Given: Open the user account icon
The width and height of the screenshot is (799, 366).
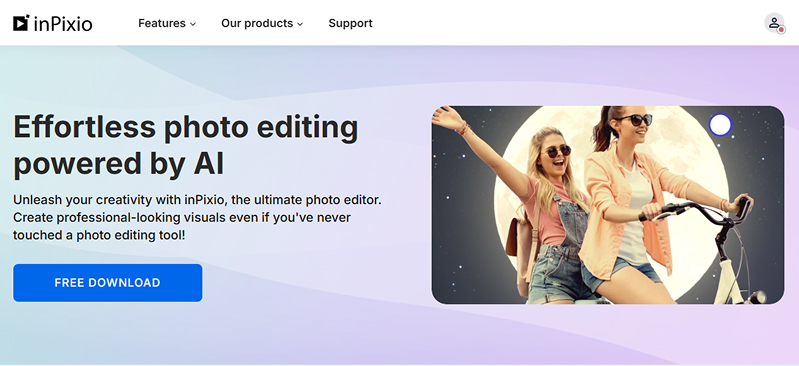Looking at the screenshot, I should point(774,23).
